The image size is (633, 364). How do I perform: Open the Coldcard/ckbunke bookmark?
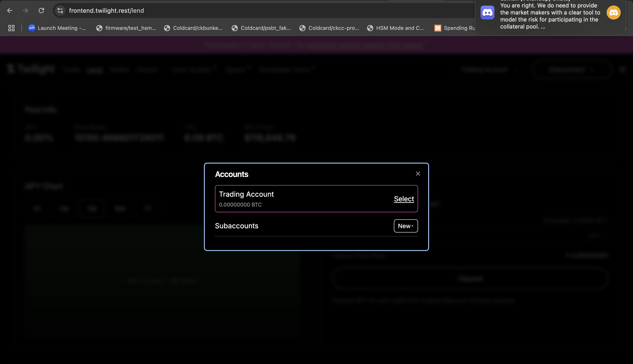[193, 28]
